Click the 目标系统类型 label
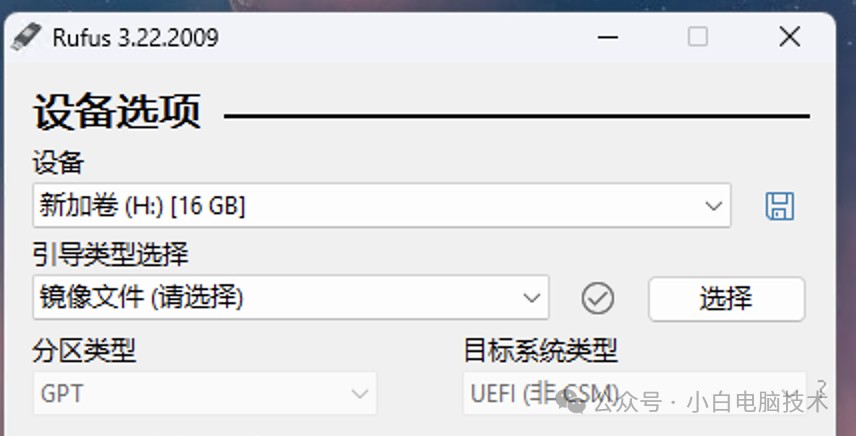856x436 pixels. [540, 350]
